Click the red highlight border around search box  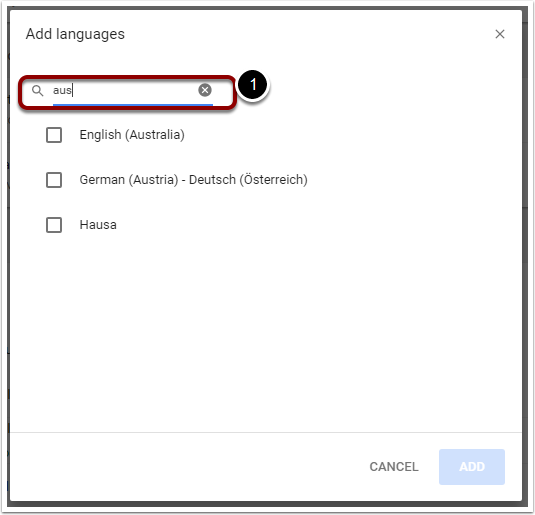127,77
